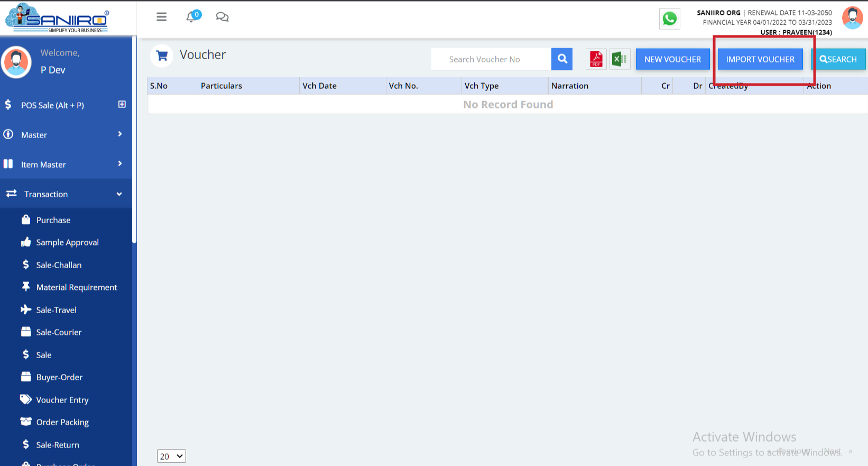
Task: Select Sale-Challan from the sidebar
Action: tap(59, 265)
